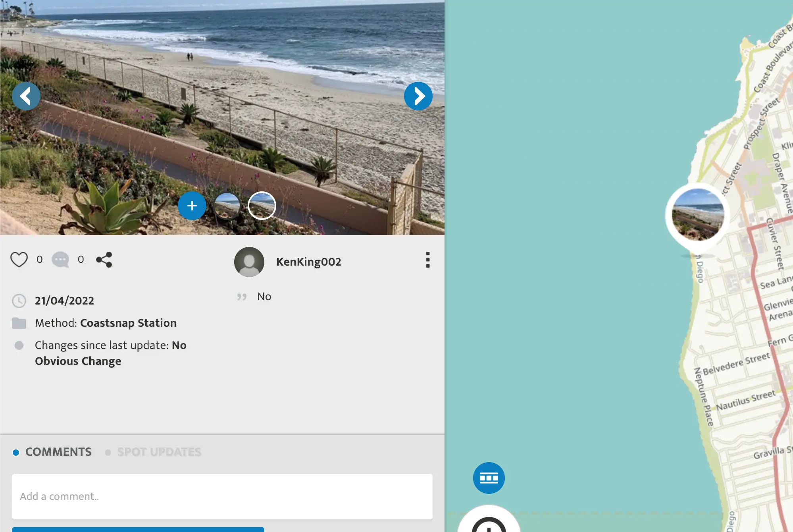793x532 pixels.
Task: Click the share icon
Action: click(x=104, y=260)
